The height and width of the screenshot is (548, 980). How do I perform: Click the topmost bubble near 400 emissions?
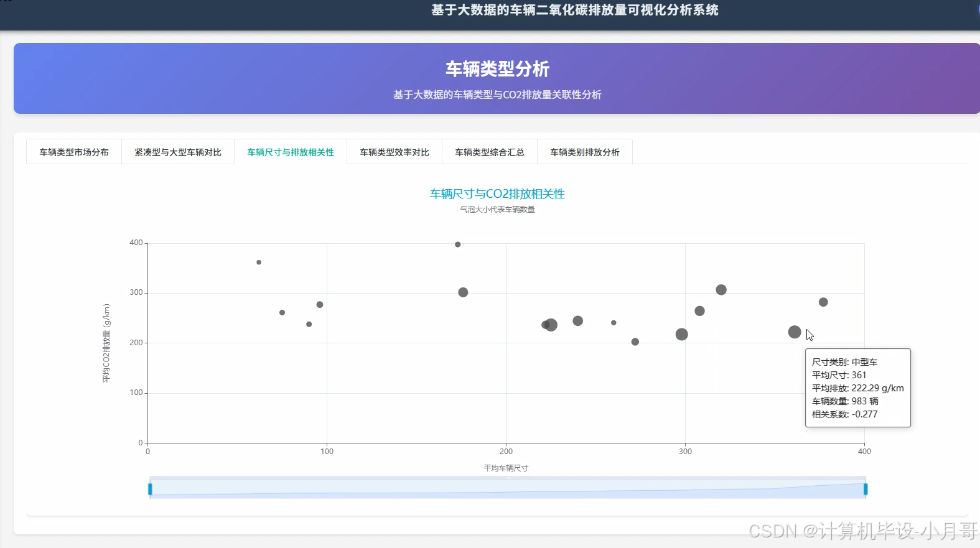click(458, 244)
